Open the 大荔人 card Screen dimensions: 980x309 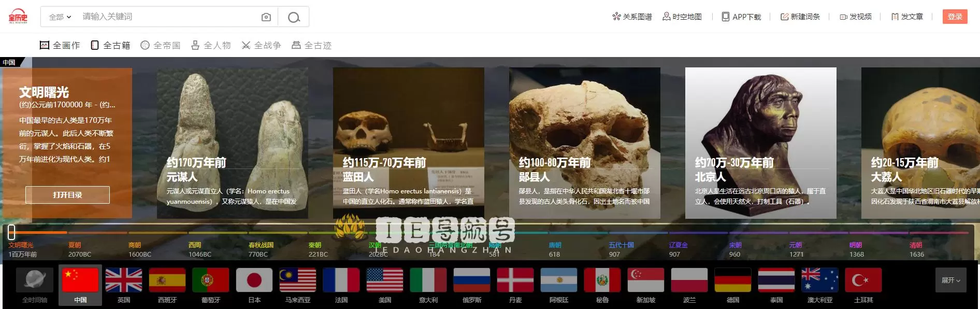(920, 143)
